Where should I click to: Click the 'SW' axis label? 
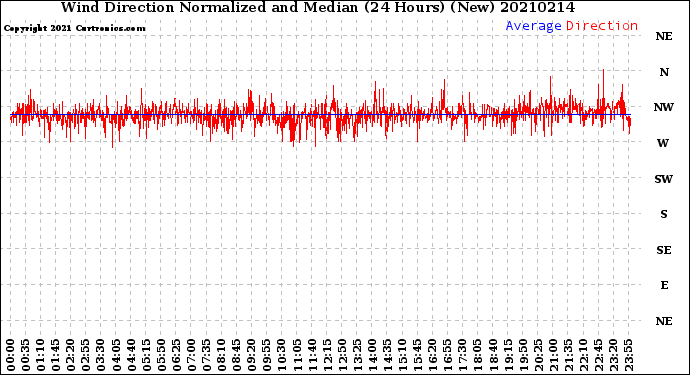[664, 179]
